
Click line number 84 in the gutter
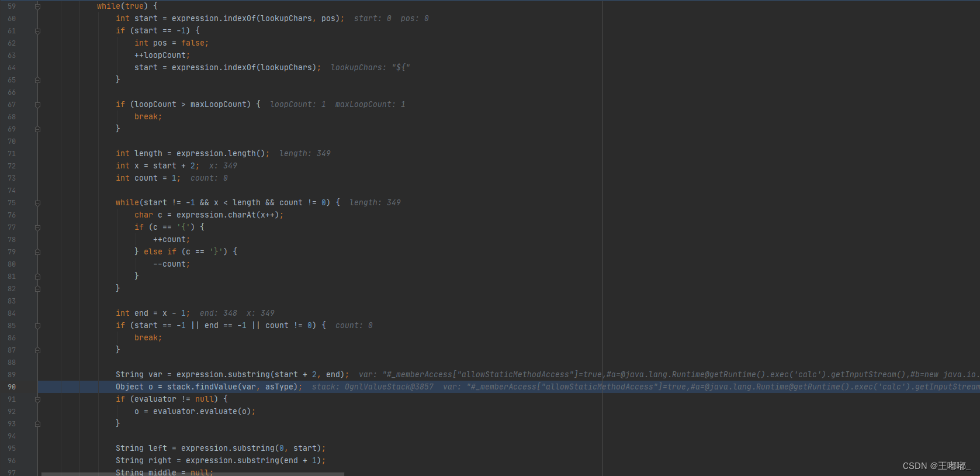pyautogui.click(x=12, y=313)
